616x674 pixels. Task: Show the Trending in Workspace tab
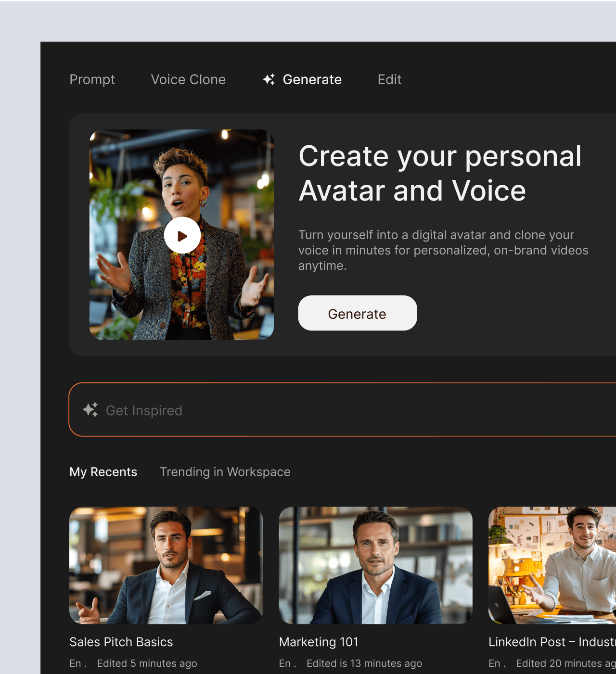(225, 472)
